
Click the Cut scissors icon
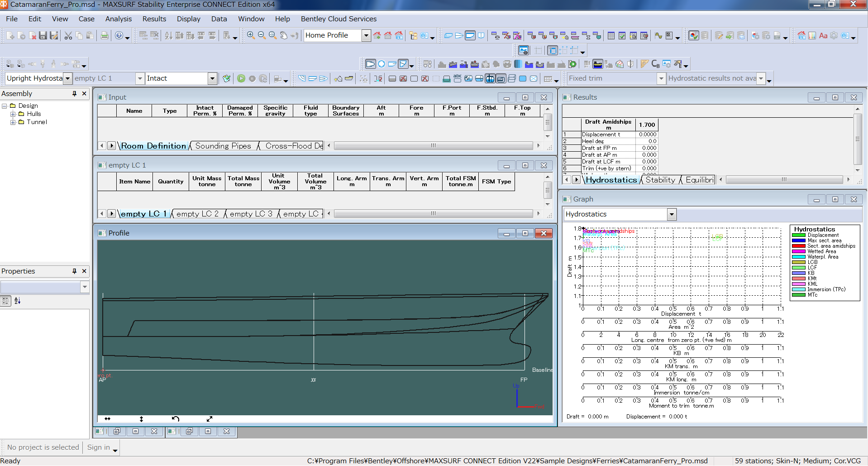[68, 35]
